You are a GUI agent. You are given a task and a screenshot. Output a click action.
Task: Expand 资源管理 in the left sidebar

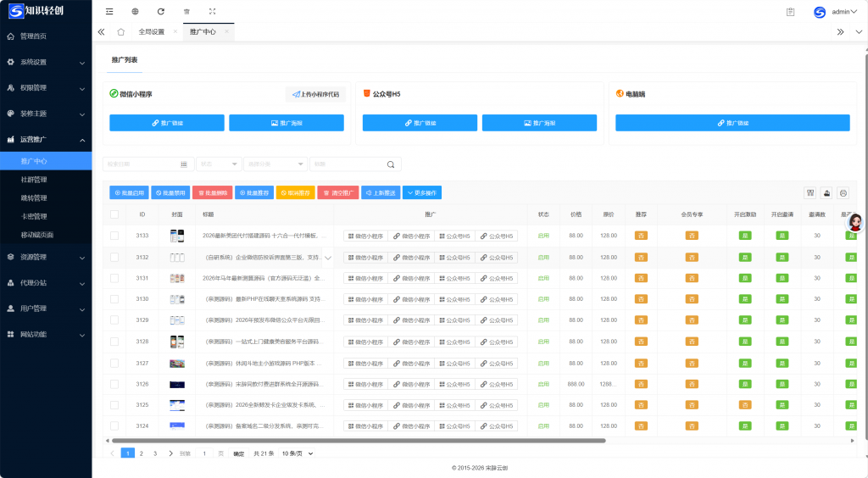tap(46, 257)
